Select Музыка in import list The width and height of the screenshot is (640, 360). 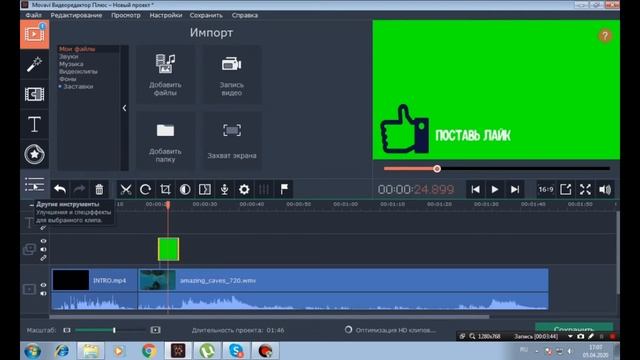(71, 64)
